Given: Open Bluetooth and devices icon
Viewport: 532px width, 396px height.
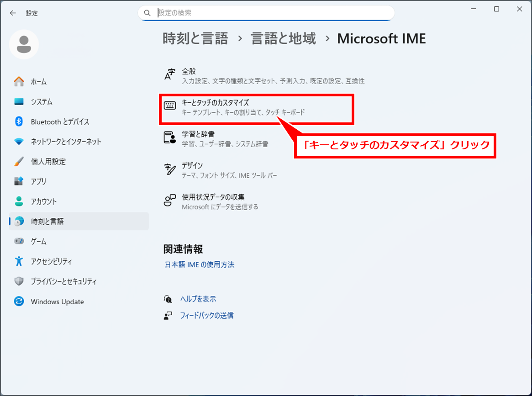Looking at the screenshot, I should (x=19, y=121).
